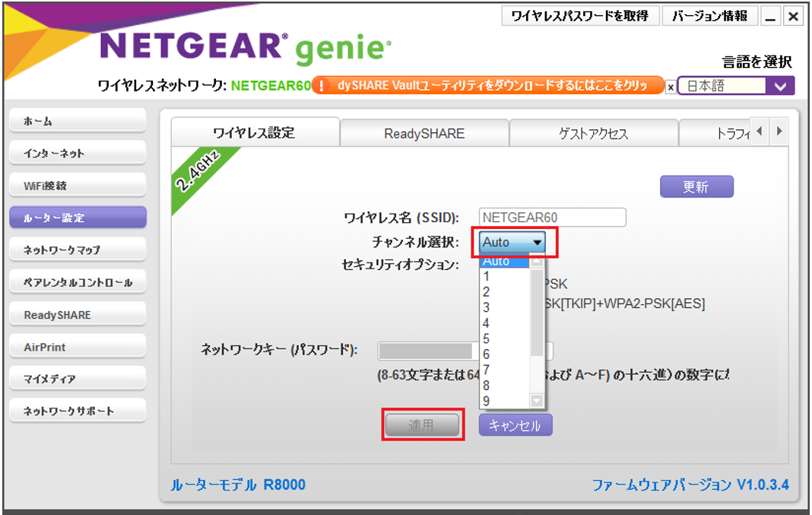This screenshot has height=515, width=812.
Task: Choose channel 3 from the list
Action: [x=504, y=307]
